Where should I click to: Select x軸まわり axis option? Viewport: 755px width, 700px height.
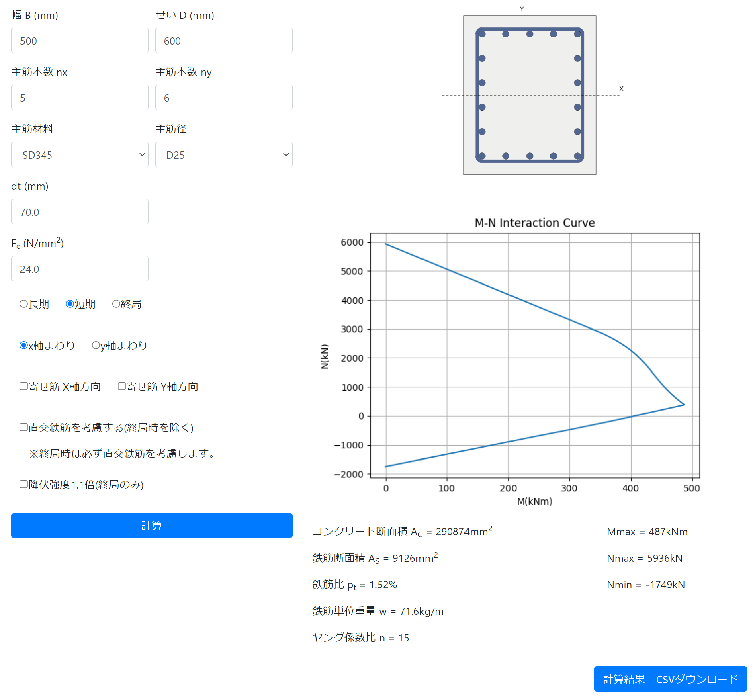point(24,346)
